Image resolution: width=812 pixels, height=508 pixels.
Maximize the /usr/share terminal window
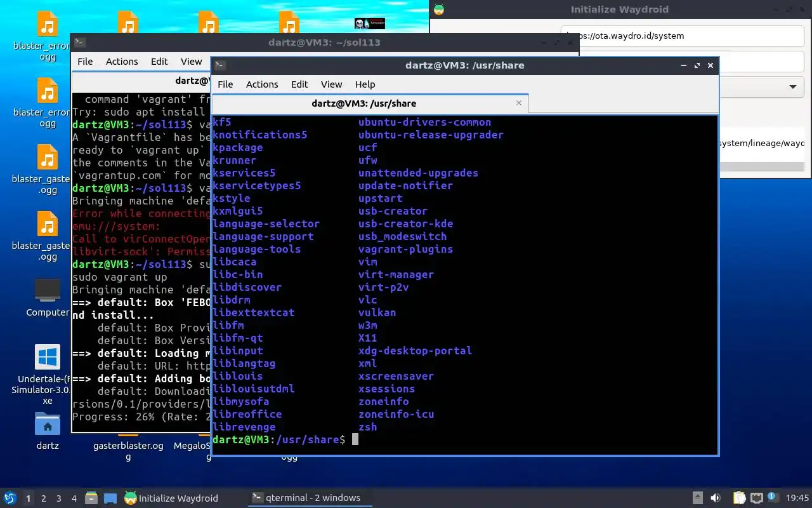pos(697,65)
